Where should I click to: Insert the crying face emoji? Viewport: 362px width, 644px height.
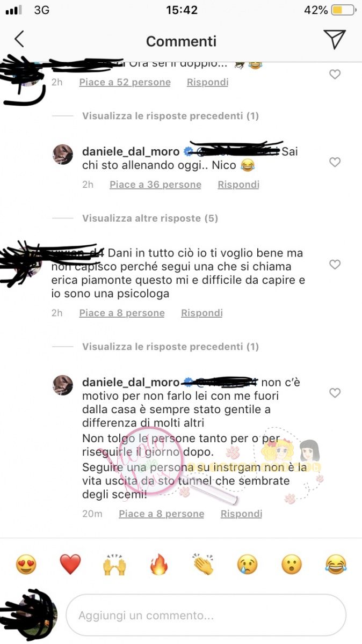(247, 565)
